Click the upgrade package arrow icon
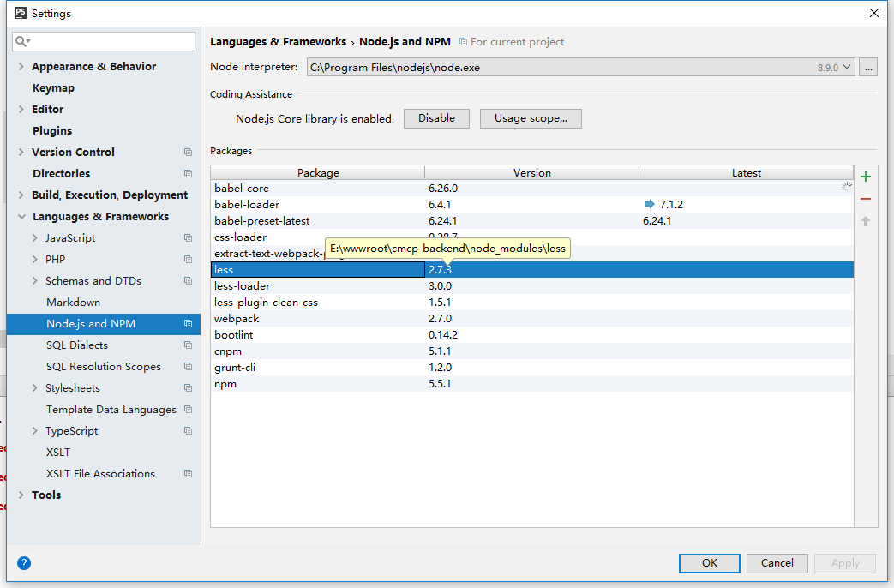 866,221
